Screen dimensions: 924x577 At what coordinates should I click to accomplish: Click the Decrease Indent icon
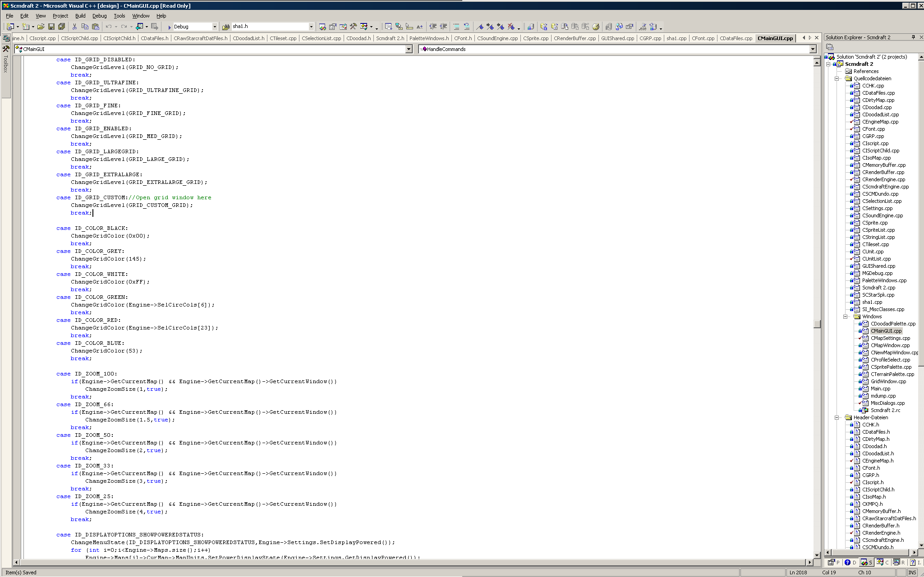tap(433, 27)
